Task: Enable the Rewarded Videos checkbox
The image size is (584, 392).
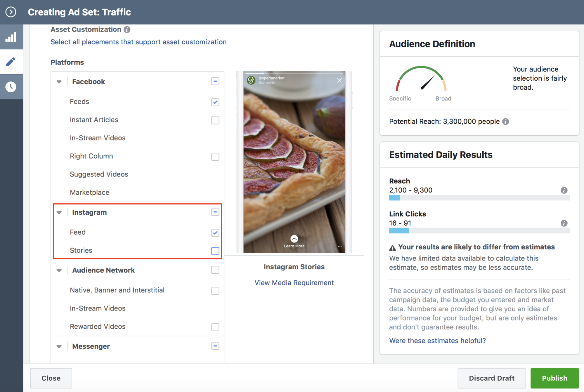Action: coord(215,327)
